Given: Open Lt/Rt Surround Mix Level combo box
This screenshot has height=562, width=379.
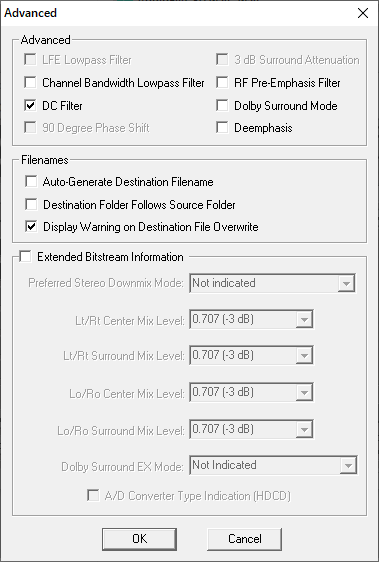Looking at the screenshot, I should (x=251, y=355).
